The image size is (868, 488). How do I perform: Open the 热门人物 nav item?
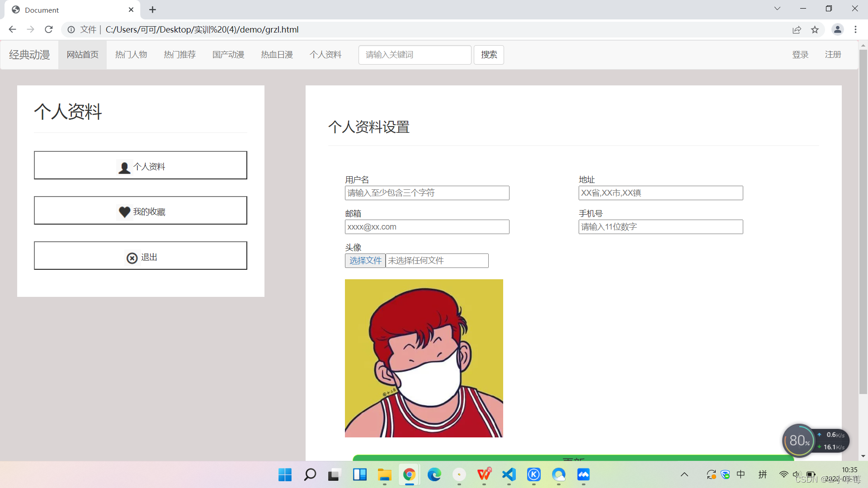tap(131, 55)
